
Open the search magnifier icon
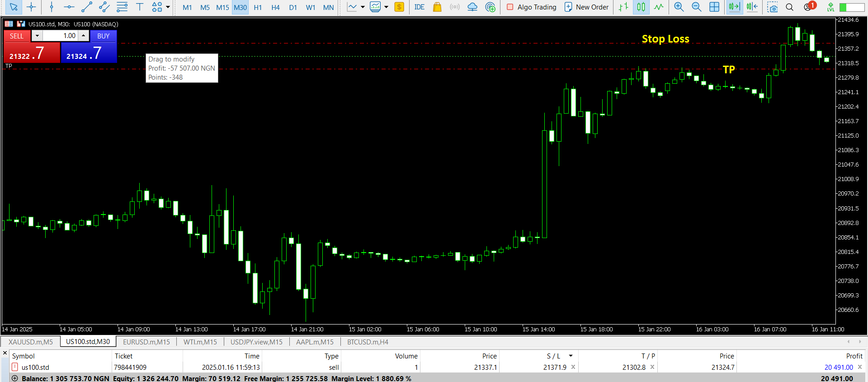click(789, 7)
